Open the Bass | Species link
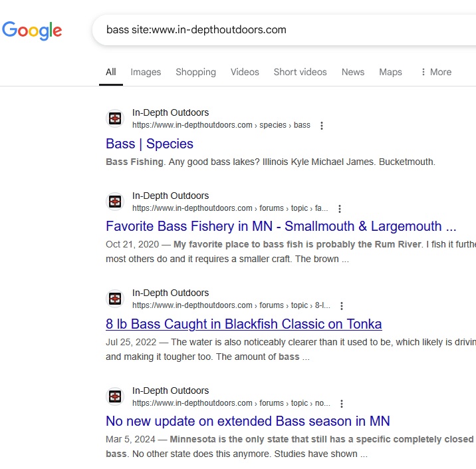Image resolution: width=476 pixels, height=469 pixels. coord(150,144)
